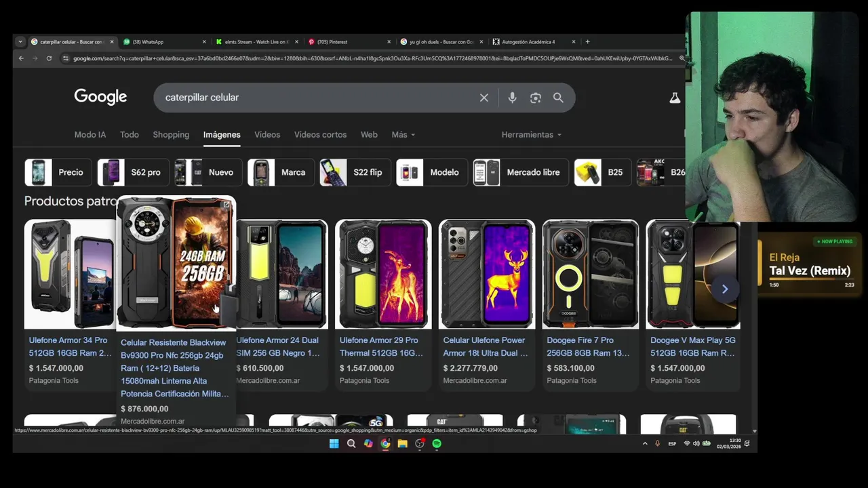The height and width of the screenshot is (488, 868).
Task: Open a new browser tab with plus
Action: click(587, 42)
